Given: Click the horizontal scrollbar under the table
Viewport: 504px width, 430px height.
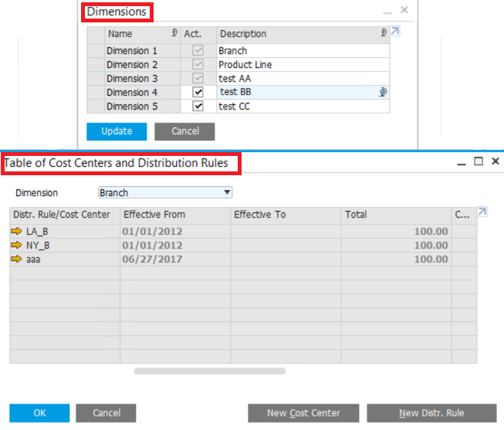Looking at the screenshot, I should click(x=209, y=371).
